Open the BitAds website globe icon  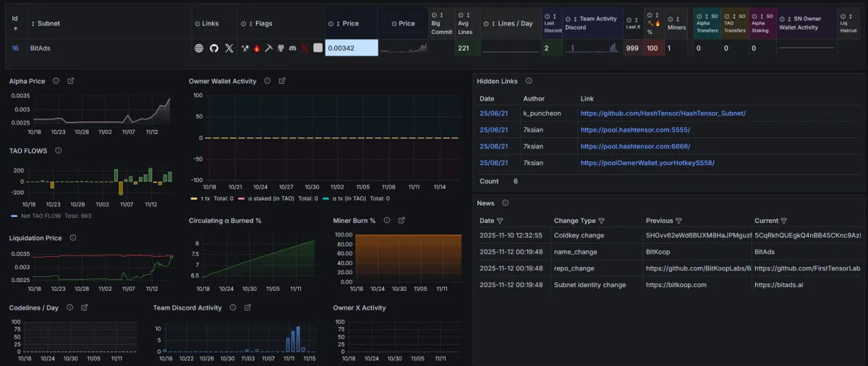point(199,48)
